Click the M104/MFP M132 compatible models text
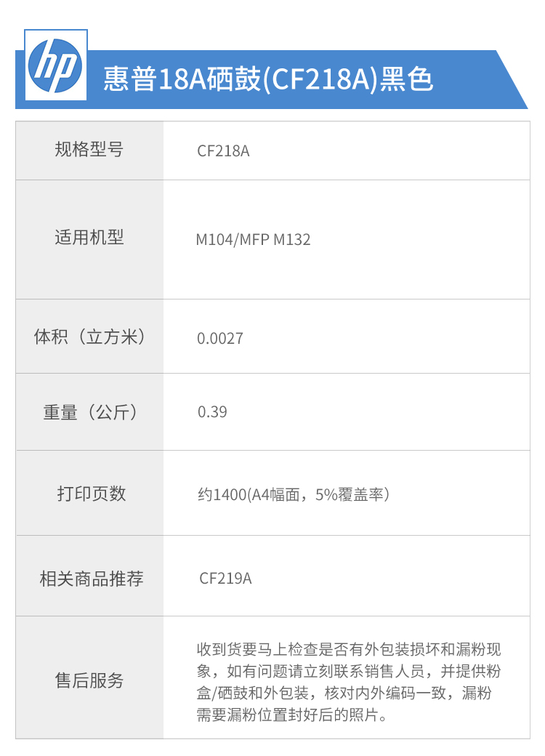 coord(253,240)
